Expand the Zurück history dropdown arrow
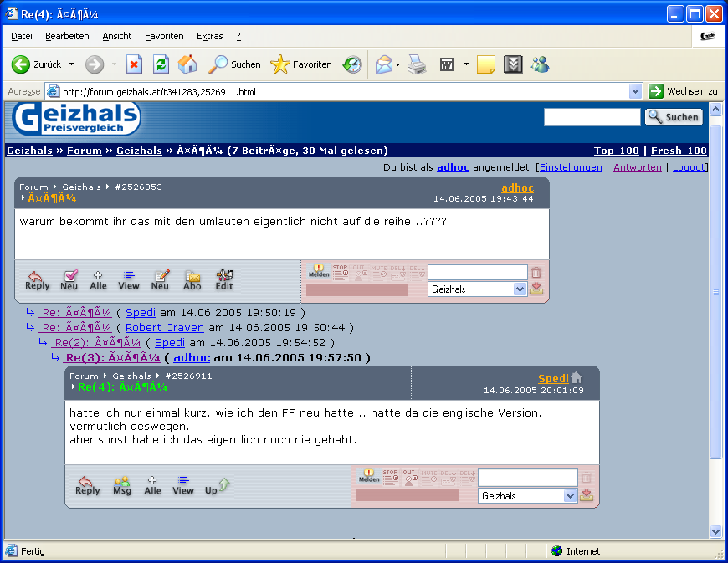This screenshot has width=728, height=563. (x=71, y=64)
